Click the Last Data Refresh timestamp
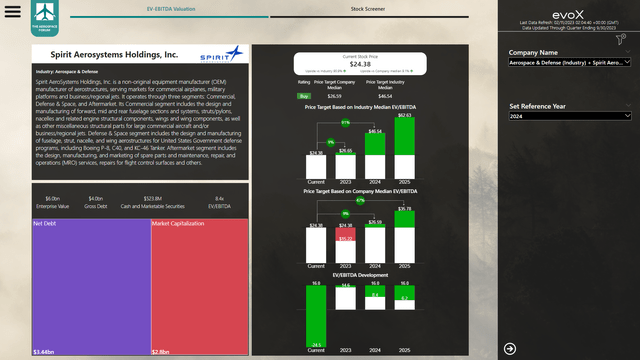Screen dimensions: 640x360 [x=569, y=23]
